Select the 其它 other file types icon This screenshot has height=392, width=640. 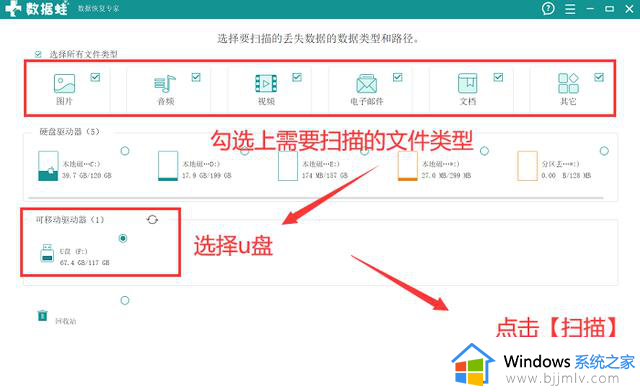pos(568,83)
